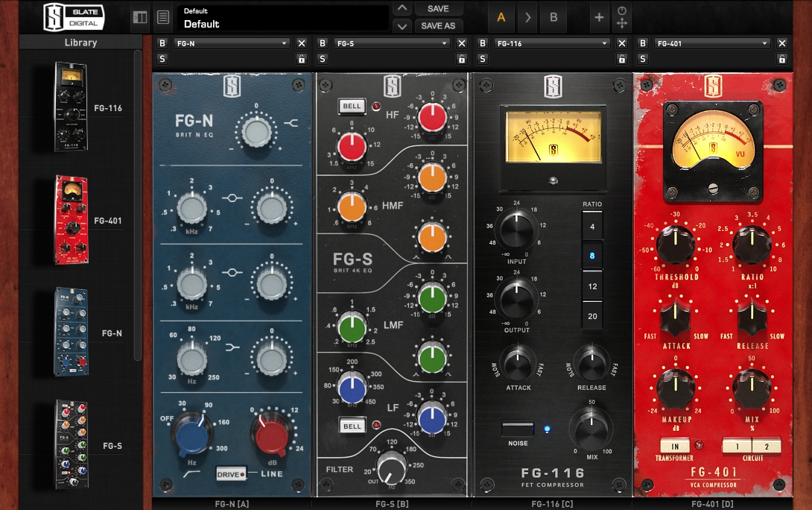Toggle the FG-116 NOISE switch
The width and height of the screenshot is (812, 510).
coord(518,429)
